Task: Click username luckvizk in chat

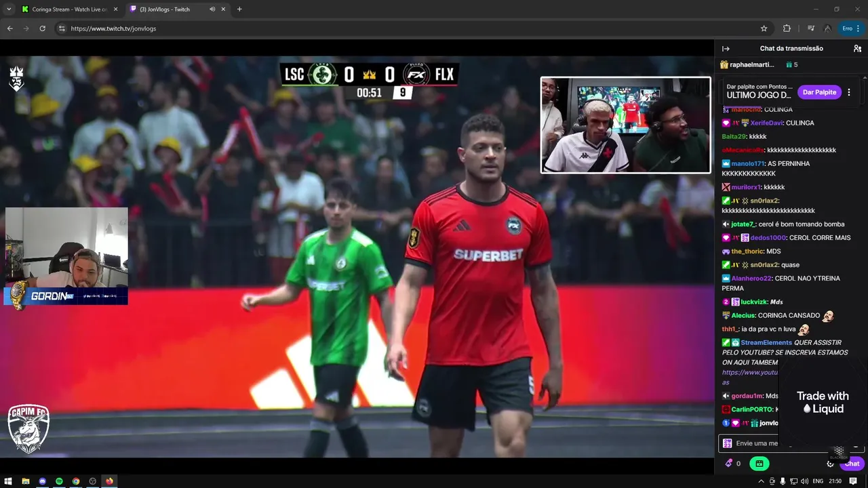Action: (x=753, y=302)
